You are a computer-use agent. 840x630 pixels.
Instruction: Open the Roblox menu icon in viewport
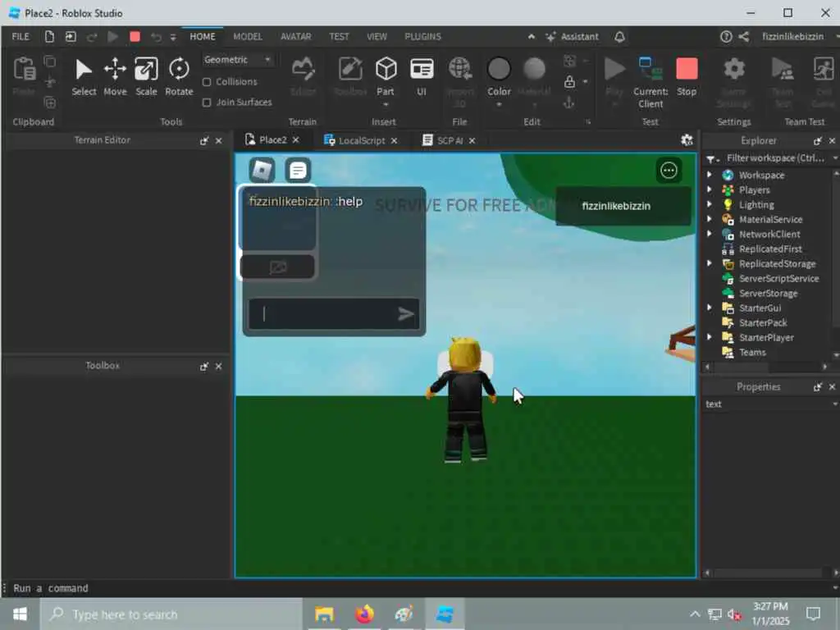262,171
